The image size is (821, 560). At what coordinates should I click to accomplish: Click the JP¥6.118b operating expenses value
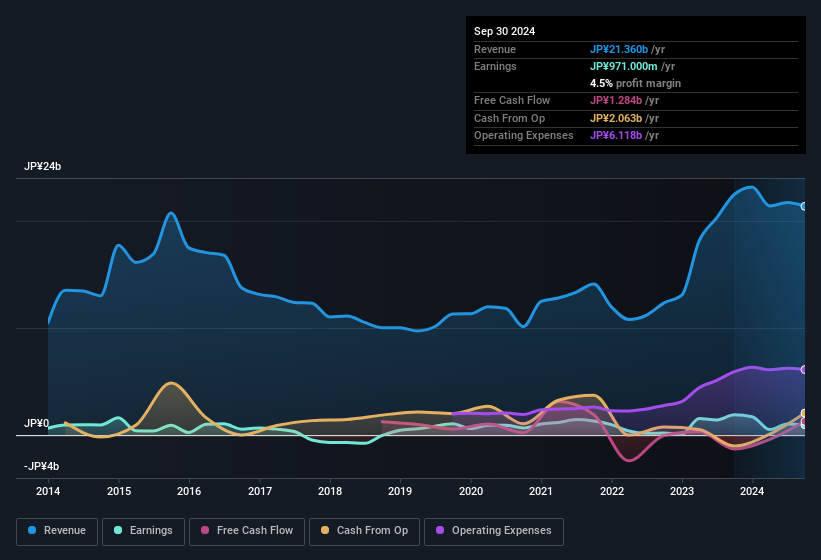click(616, 135)
